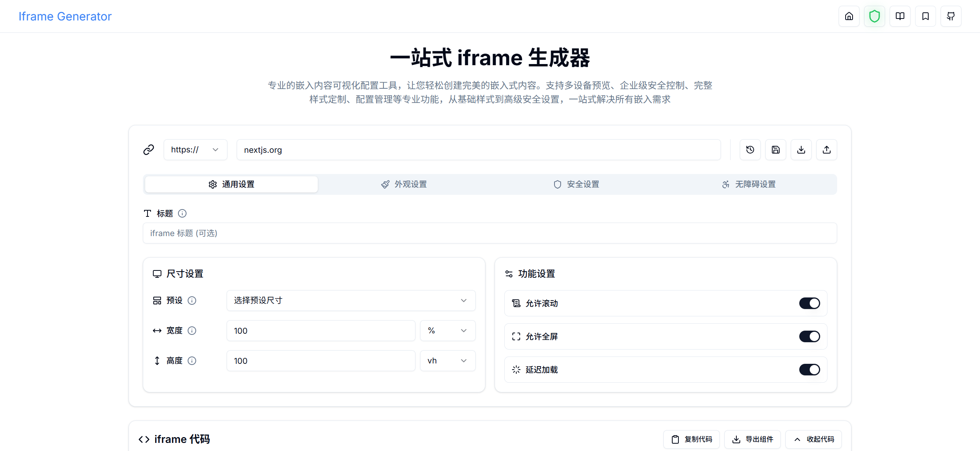
Task: Open the GitHub icon link
Action: [951, 16]
